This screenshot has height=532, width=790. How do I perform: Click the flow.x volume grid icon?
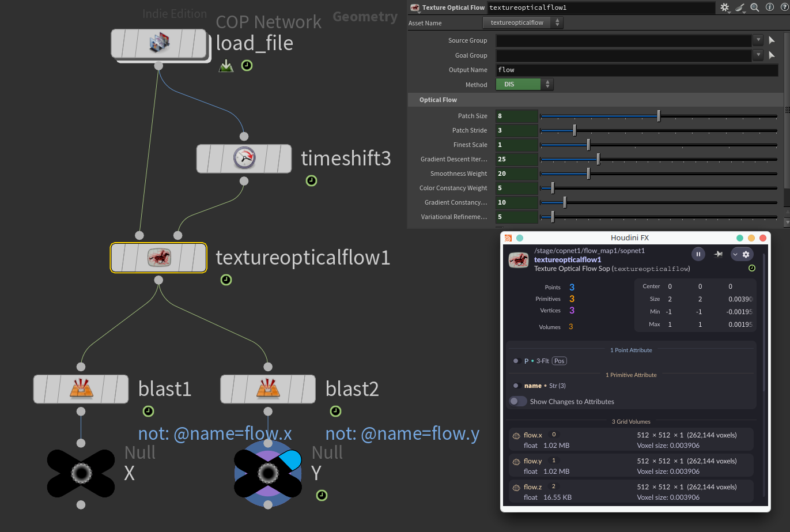tap(516, 436)
